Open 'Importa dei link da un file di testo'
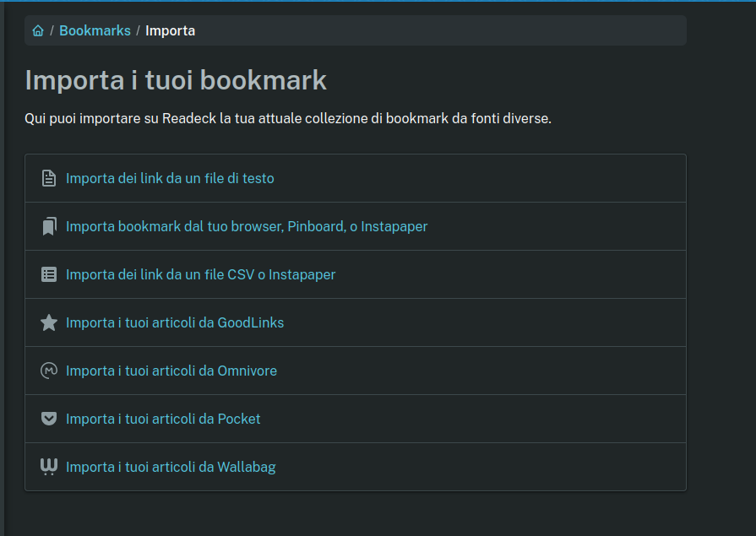This screenshot has width=756, height=536. click(x=170, y=178)
